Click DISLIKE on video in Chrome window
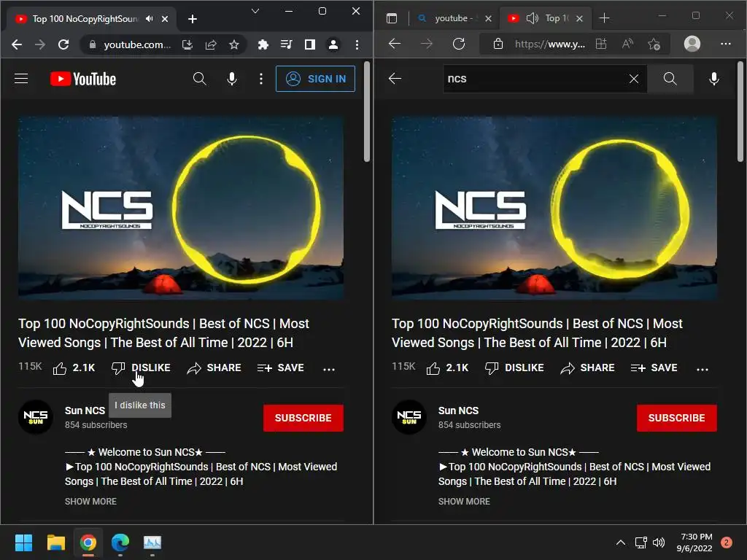747x560 pixels. click(x=141, y=368)
